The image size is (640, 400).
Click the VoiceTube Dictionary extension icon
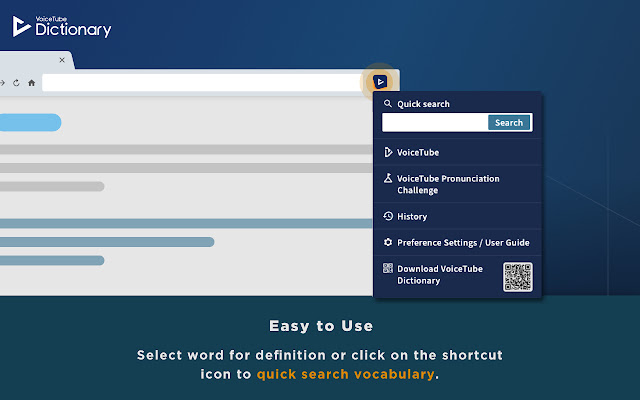pos(380,82)
